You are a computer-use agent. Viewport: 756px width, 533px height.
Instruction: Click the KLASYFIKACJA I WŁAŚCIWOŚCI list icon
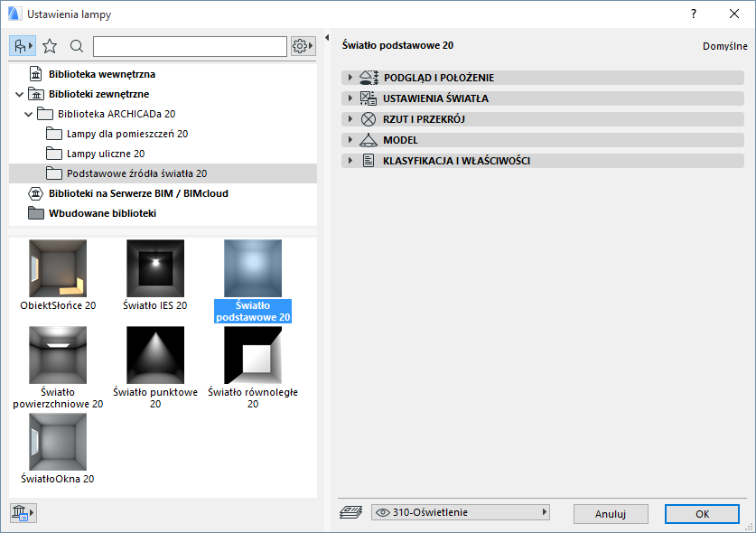[369, 160]
